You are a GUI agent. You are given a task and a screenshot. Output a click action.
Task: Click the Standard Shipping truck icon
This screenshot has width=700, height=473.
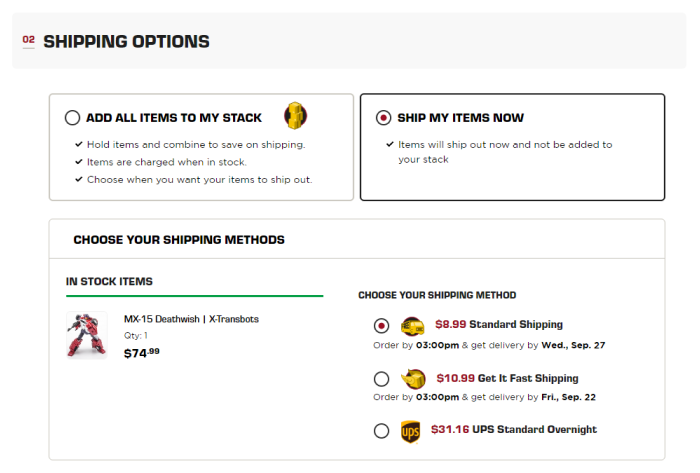[x=412, y=325]
